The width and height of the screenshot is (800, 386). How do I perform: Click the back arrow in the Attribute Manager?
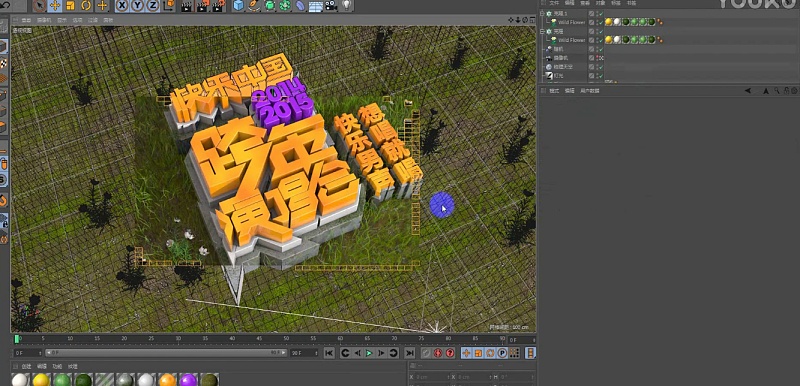click(748, 91)
